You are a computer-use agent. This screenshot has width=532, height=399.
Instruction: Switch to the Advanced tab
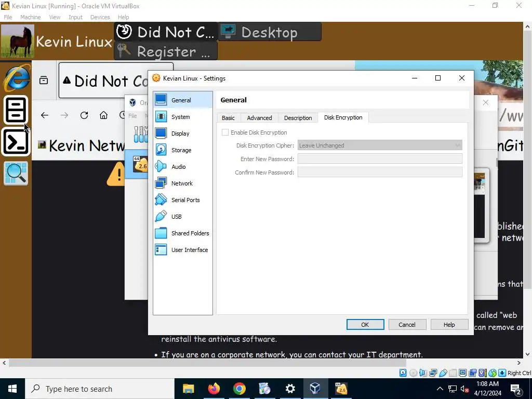click(259, 118)
